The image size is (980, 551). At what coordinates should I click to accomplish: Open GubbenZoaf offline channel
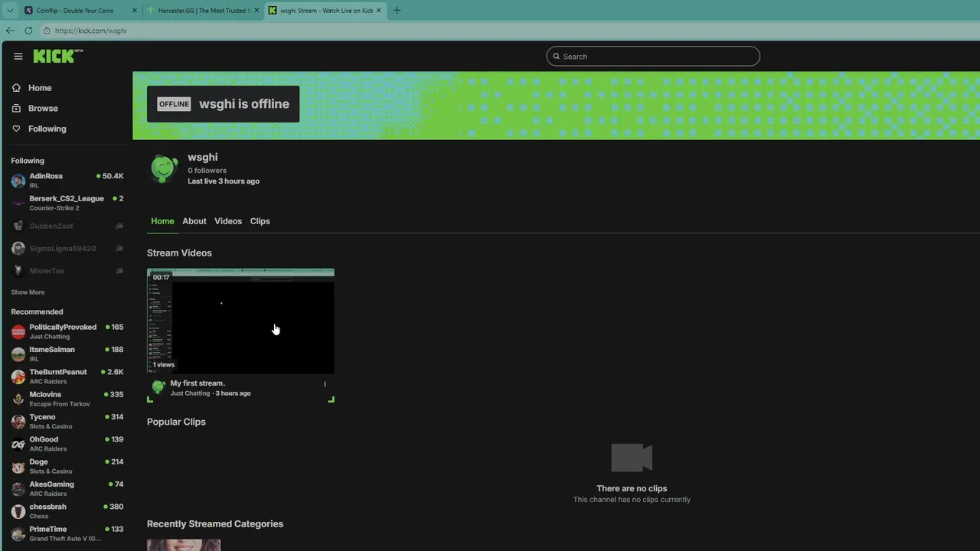(67, 226)
